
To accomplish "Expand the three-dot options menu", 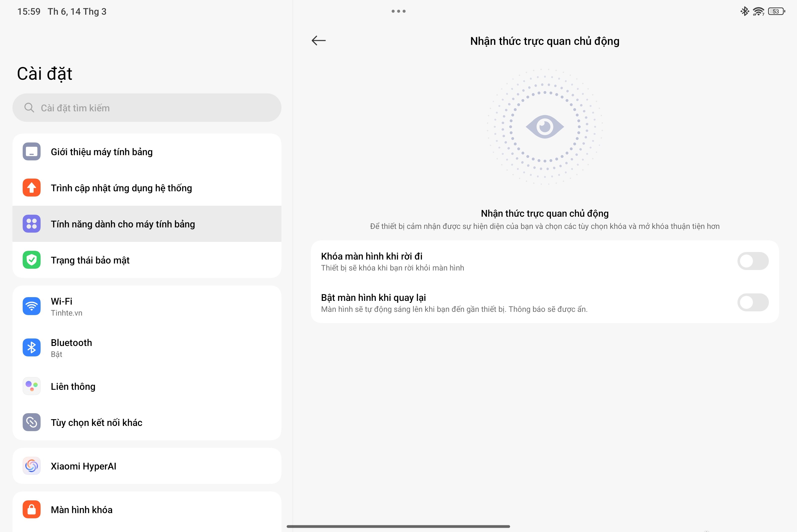I will 398,11.
